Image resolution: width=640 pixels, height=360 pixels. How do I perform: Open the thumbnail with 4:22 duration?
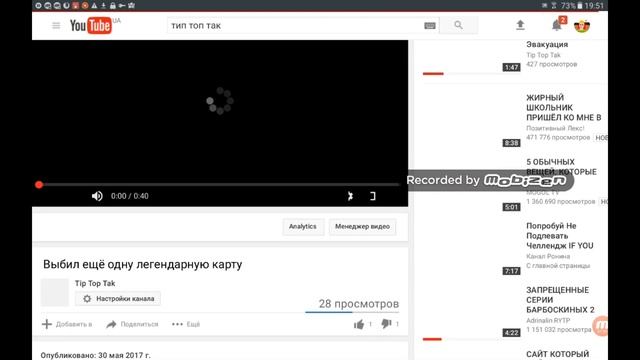point(471,313)
